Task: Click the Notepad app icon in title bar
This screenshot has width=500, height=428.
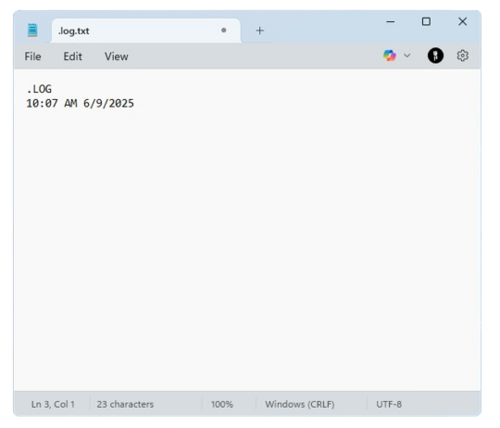Action: tap(32, 30)
